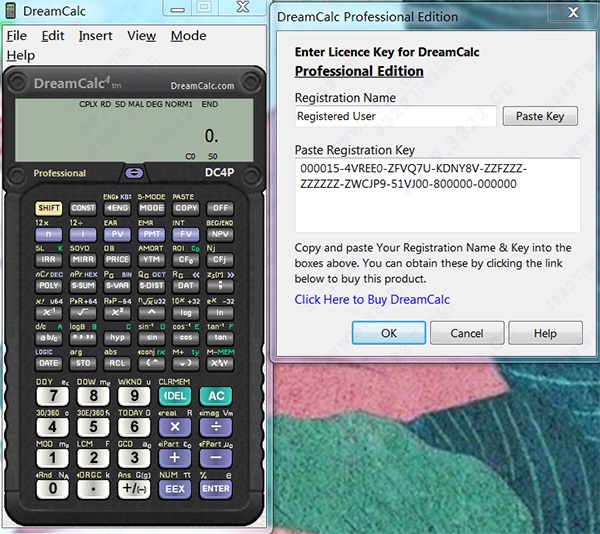600x534 pixels.
Task: Click the PRICE key
Action: point(117,260)
